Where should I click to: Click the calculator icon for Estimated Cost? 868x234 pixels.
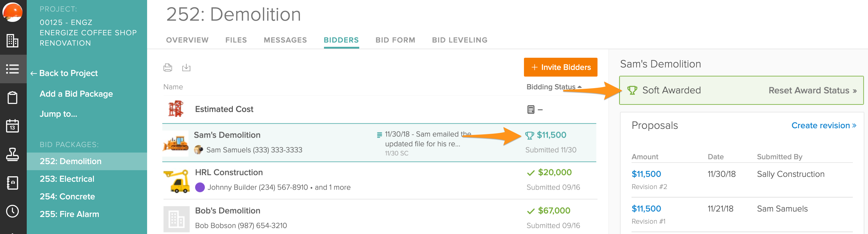[x=531, y=109]
